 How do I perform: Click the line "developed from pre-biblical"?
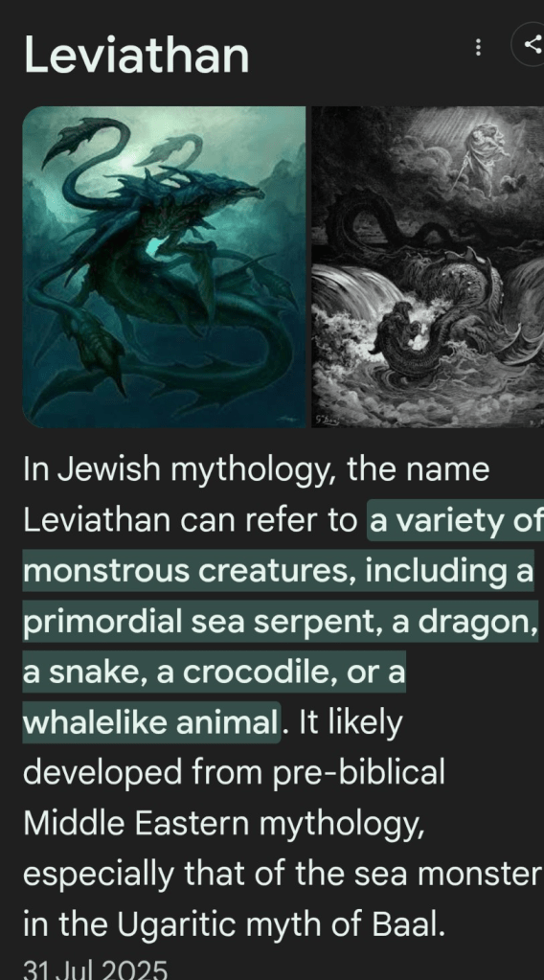coord(235,773)
